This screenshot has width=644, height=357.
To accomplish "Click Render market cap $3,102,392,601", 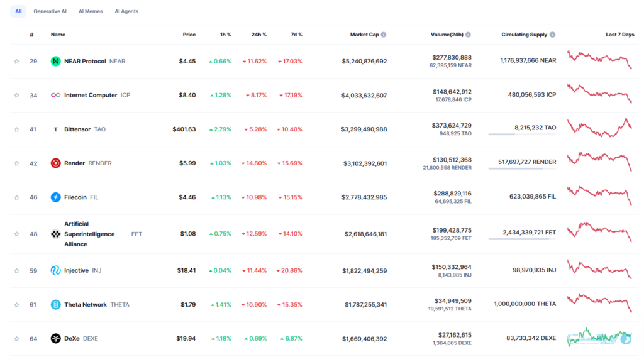I will pos(365,163).
